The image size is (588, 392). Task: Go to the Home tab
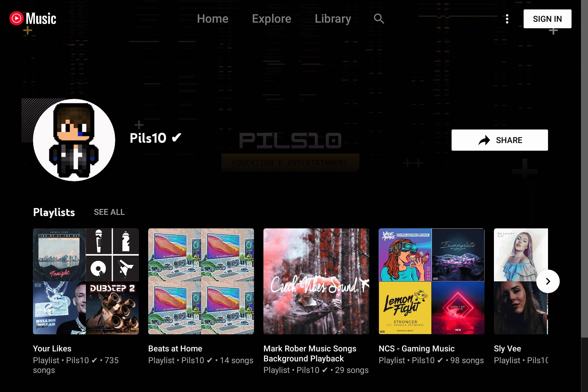213,19
